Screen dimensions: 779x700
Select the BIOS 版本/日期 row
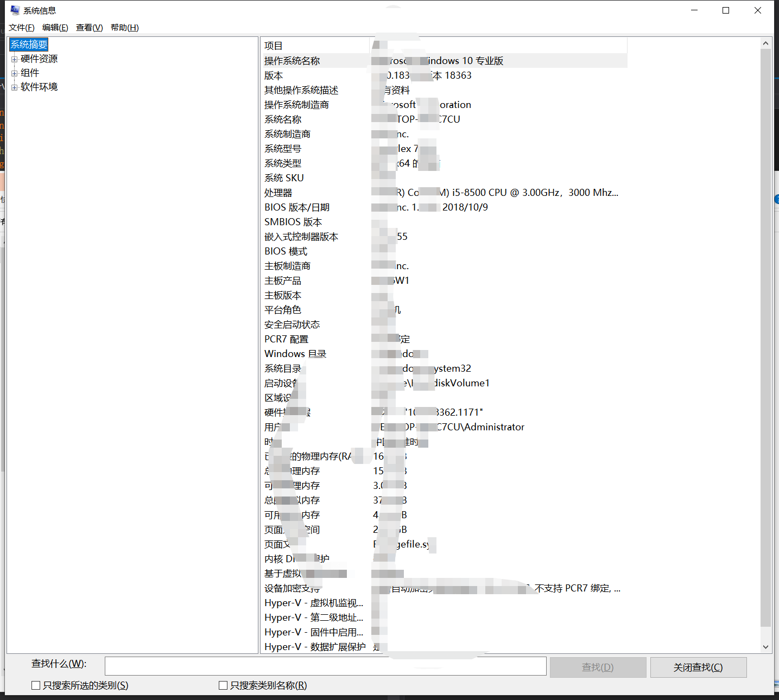click(x=380, y=207)
